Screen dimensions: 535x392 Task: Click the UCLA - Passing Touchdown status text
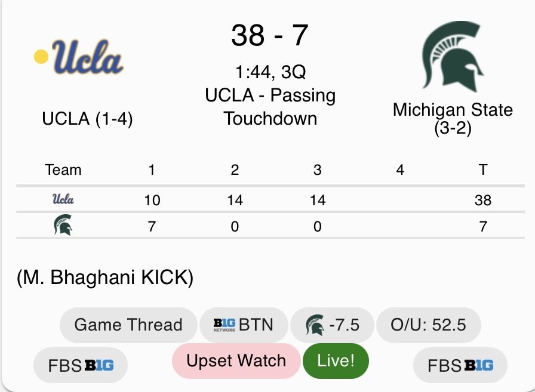click(270, 106)
